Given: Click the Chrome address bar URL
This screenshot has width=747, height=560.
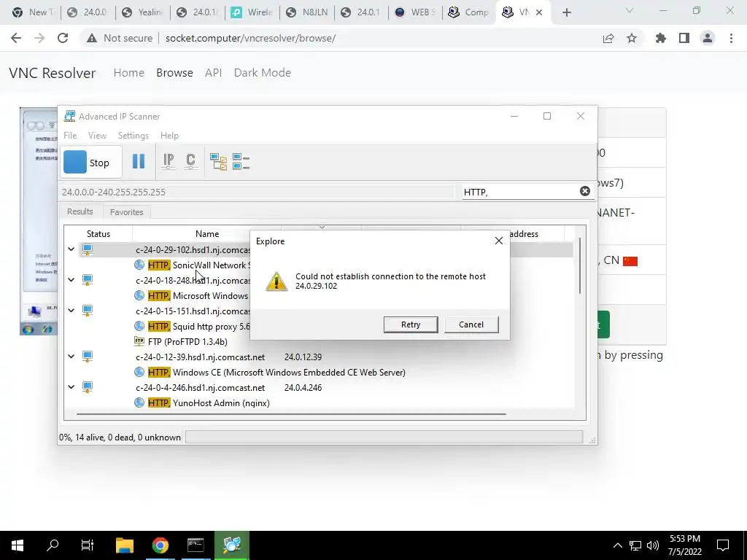Looking at the screenshot, I should point(251,38).
